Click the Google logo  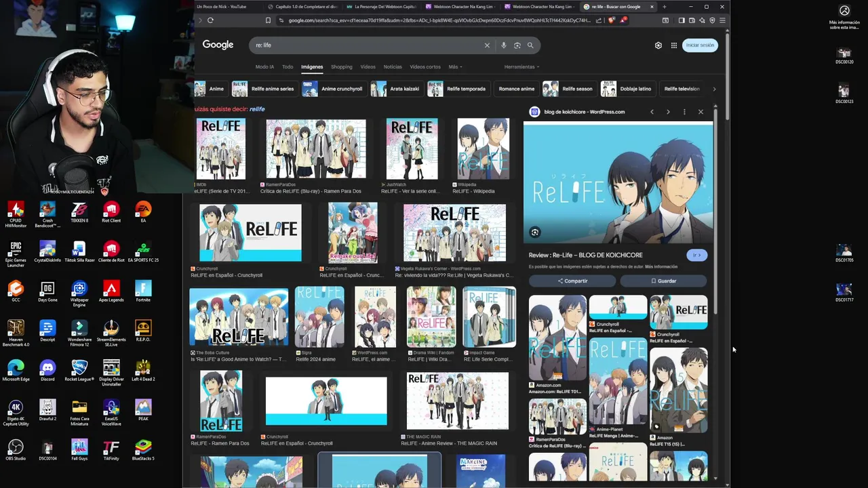[x=218, y=45]
